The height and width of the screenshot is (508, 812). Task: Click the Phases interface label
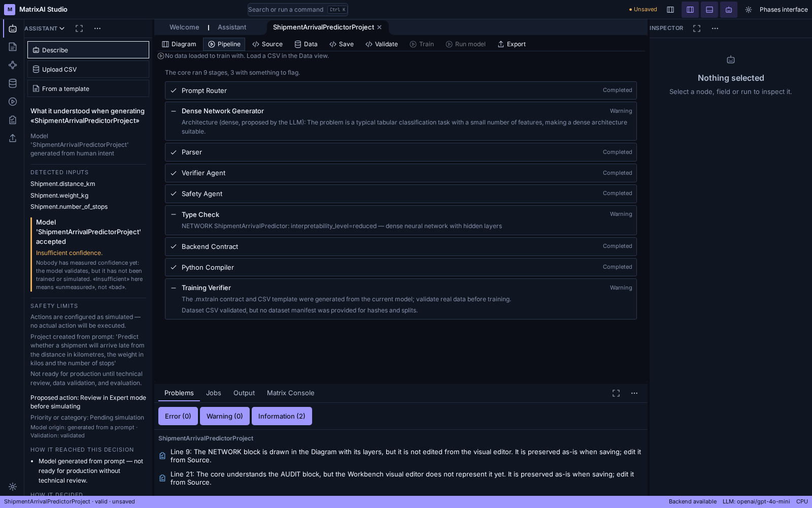[x=784, y=10]
